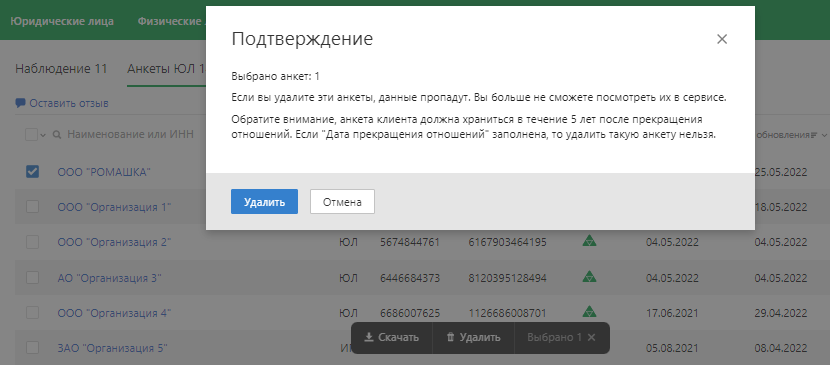Uncheck the ООО "РОМАШКА" checkbox
This screenshot has height=365, width=830.
pyautogui.click(x=32, y=171)
